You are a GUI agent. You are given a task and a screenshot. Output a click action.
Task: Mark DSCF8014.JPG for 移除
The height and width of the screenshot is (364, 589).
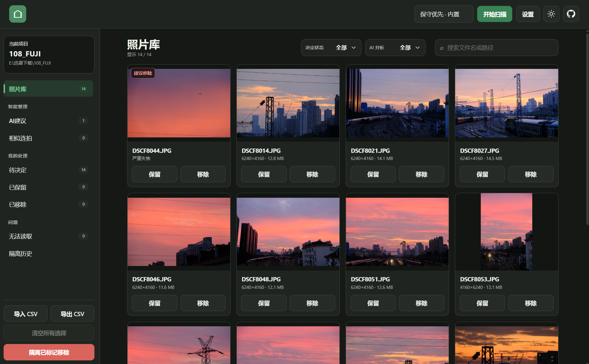[312, 174]
